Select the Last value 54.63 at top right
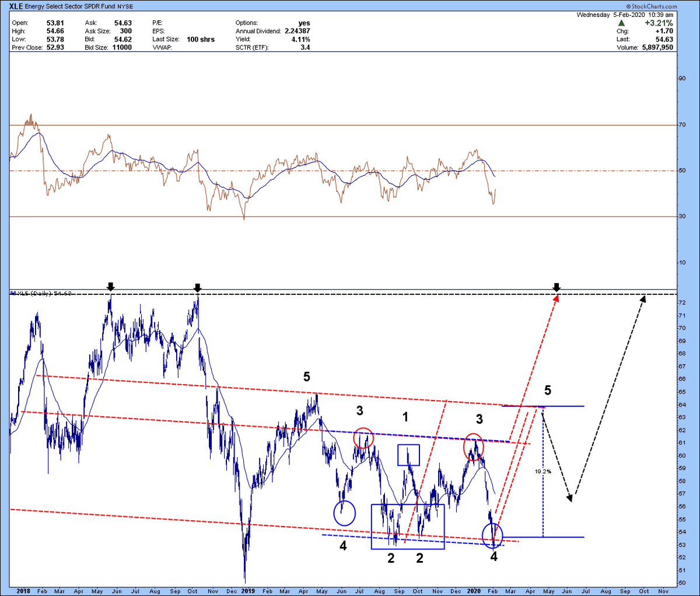The image size is (700, 596). point(664,40)
